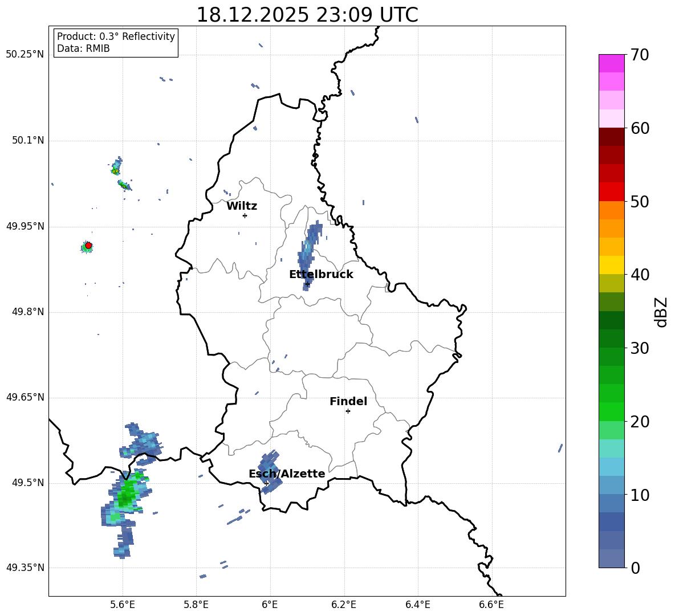
Task: Click the title text "18.12.2025 23:09 UTC"
Action: [x=307, y=15]
